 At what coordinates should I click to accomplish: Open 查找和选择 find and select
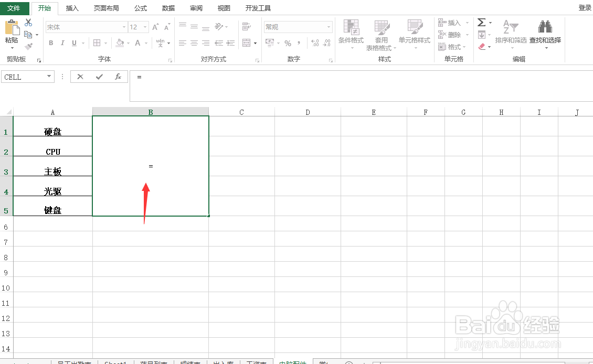545,35
